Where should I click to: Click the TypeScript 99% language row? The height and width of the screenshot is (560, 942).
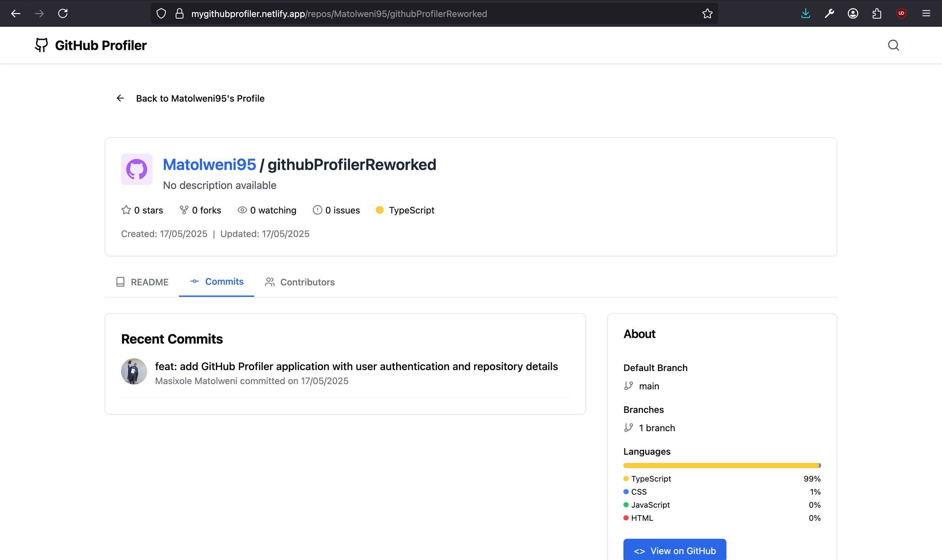tap(722, 479)
